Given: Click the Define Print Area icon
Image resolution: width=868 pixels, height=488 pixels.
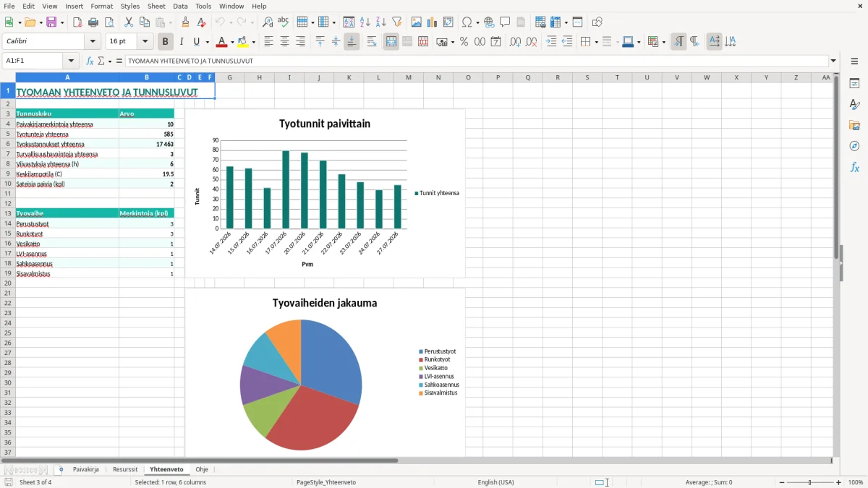Looking at the screenshot, I should point(540,22).
